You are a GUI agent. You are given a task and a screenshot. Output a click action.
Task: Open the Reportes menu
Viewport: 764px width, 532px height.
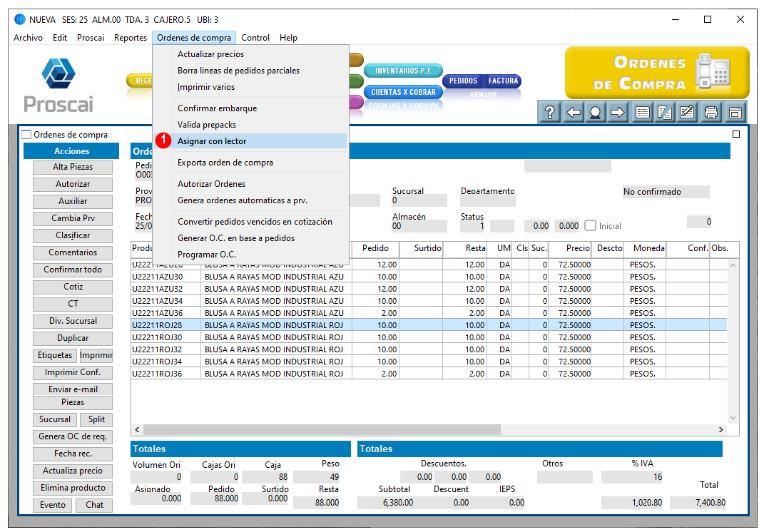131,38
